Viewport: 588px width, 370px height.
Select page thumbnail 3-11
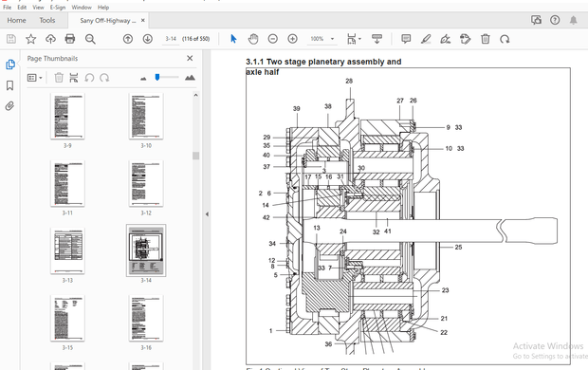pyautogui.click(x=67, y=183)
